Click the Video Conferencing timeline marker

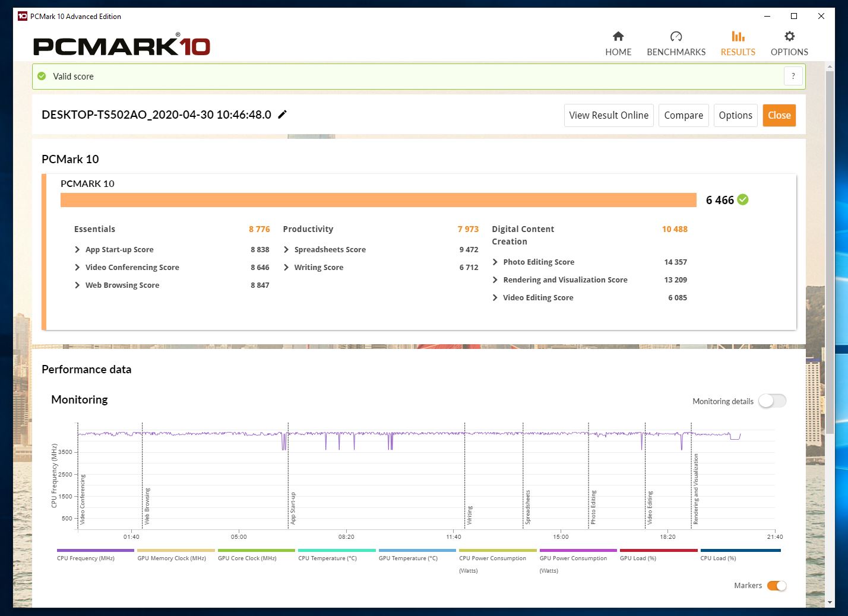tap(83, 499)
